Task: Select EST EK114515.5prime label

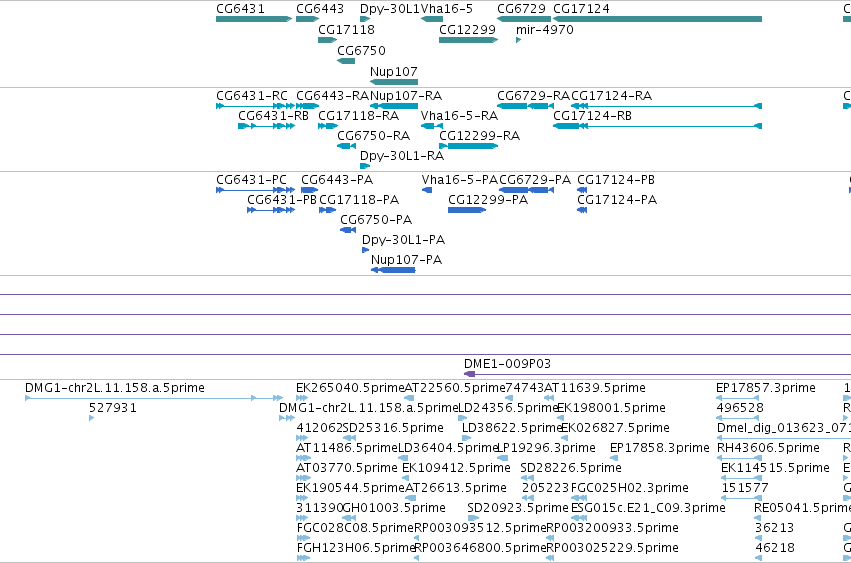Action: [776, 468]
